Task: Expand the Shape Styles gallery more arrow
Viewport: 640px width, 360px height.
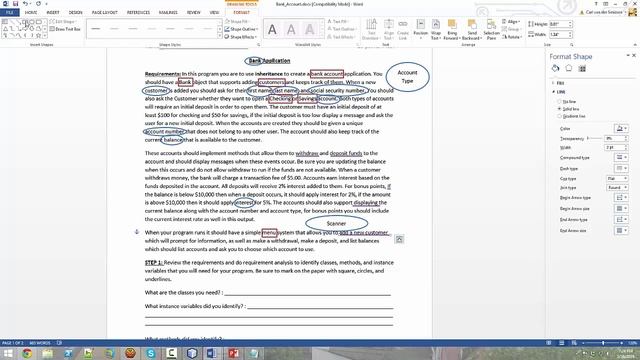Action: [x=220, y=37]
